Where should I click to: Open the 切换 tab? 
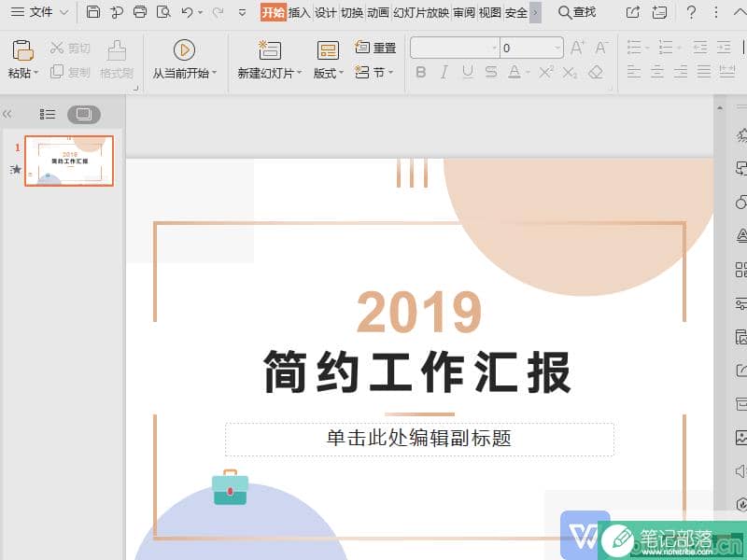tap(352, 12)
